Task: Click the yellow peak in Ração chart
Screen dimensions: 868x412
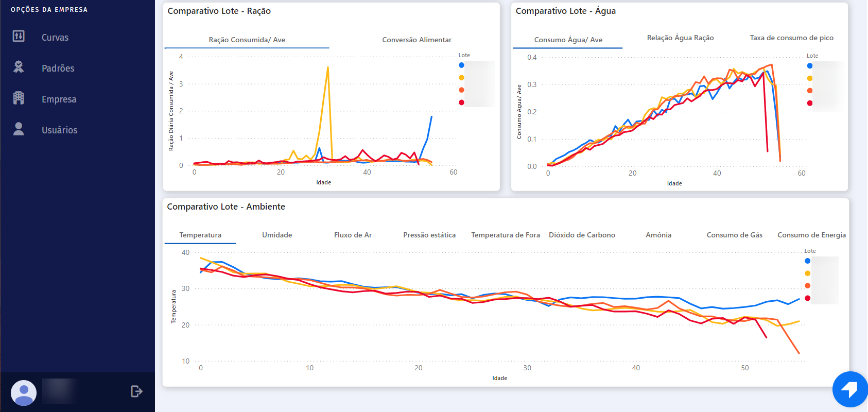Action: pos(327,68)
